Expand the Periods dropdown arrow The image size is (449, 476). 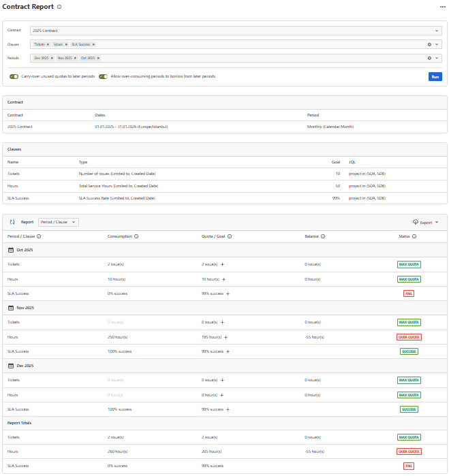coord(437,58)
